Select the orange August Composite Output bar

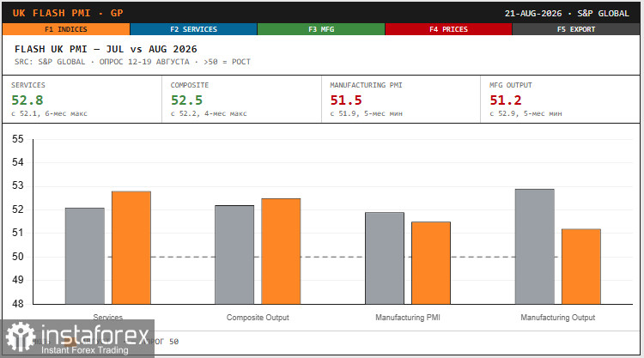point(281,252)
